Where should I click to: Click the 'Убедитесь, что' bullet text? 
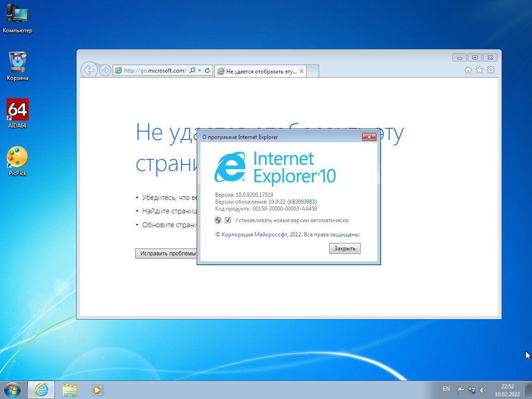[x=169, y=198]
